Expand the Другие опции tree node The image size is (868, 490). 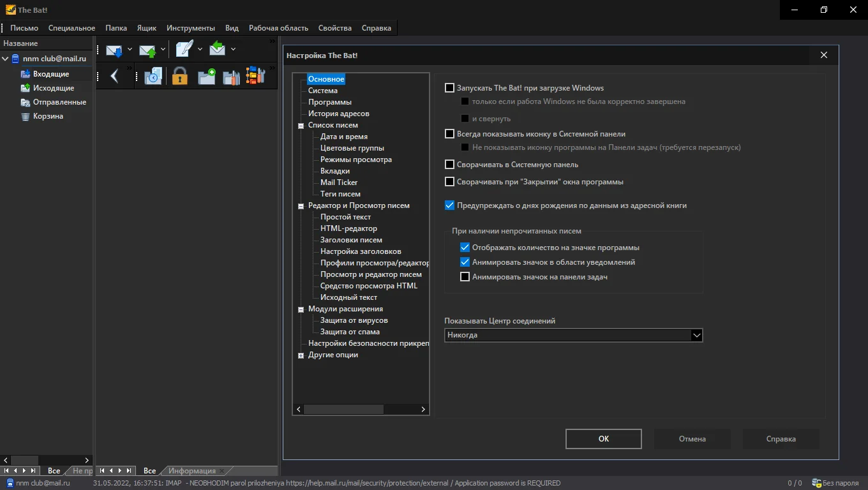point(301,355)
